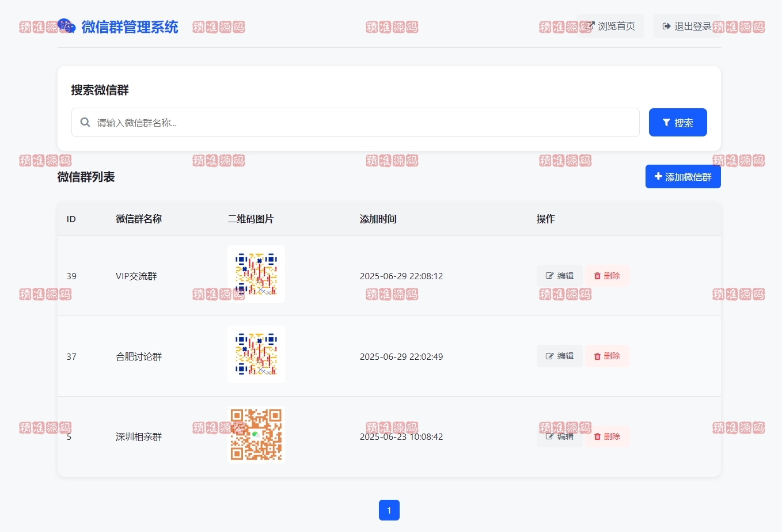This screenshot has height=532, width=782.
Task: Click the timestamp 2025-06-23 10:08:42
Action: (401, 436)
